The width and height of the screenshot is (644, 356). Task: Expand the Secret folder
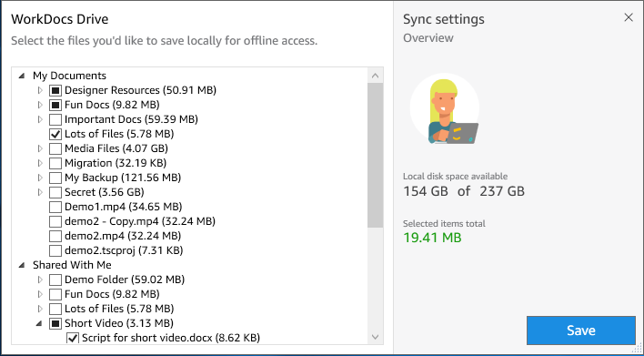[x=40, y=192]
